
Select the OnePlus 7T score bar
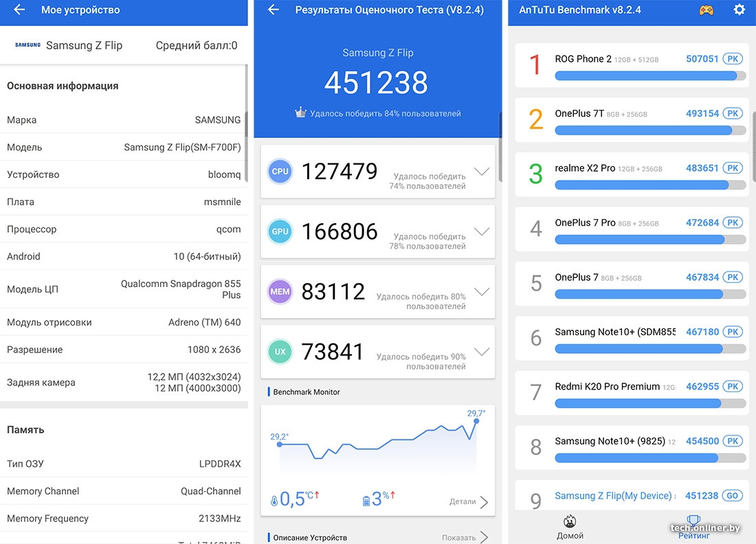coord(650,130)
